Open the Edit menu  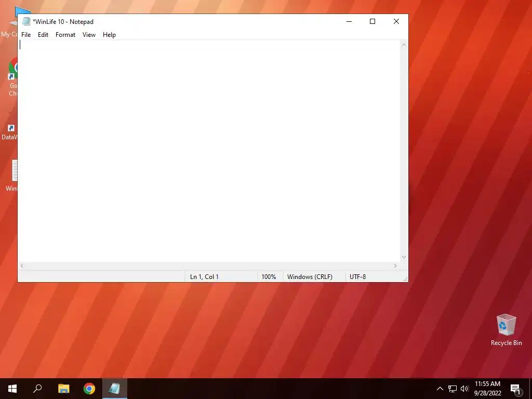[43, 35]
